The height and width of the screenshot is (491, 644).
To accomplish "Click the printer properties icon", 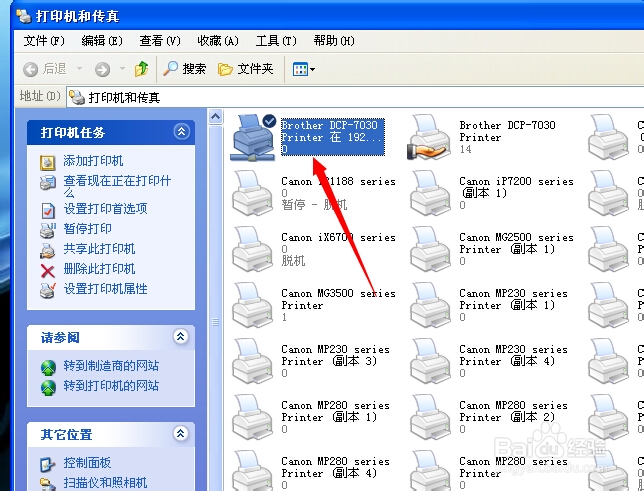I will (48, 291).
